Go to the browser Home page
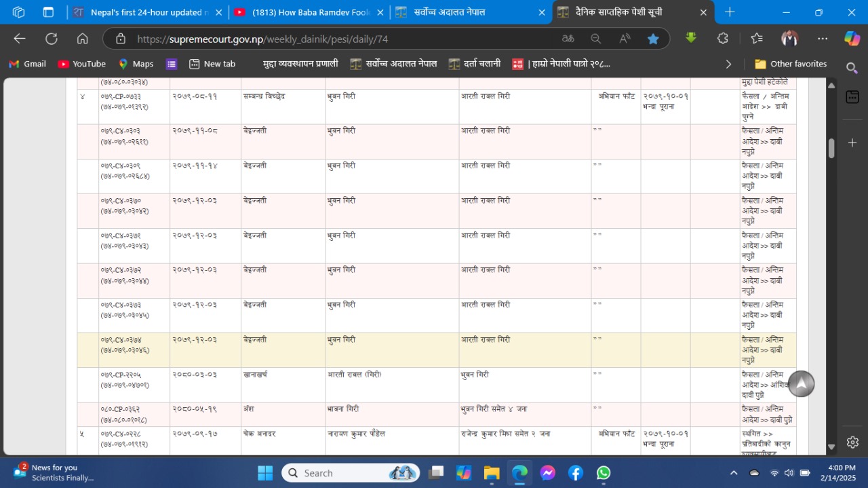The width and height of the screenshot is (868, 488). (83, 39)
